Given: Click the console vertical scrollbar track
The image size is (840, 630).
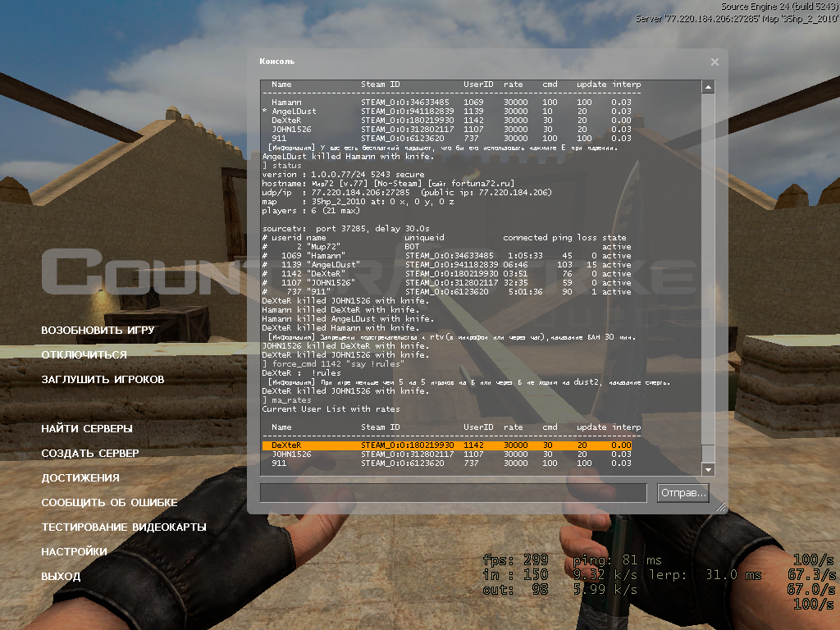Looking at the screenshot, I should (708, 278).
